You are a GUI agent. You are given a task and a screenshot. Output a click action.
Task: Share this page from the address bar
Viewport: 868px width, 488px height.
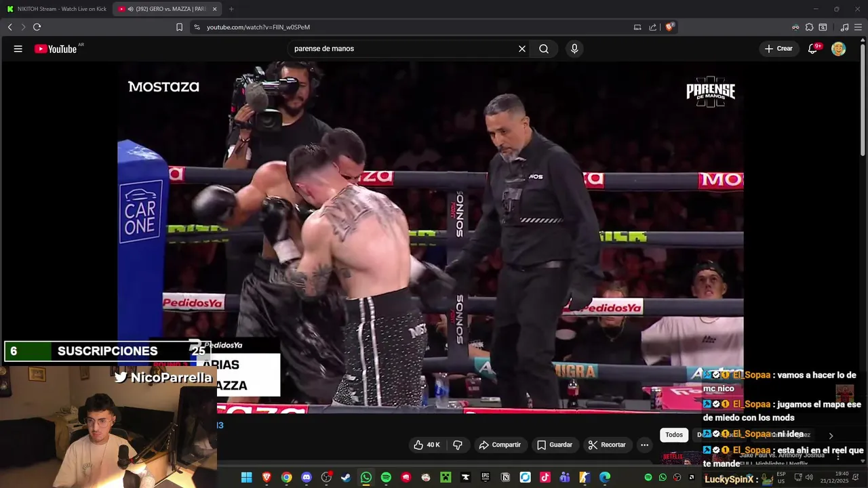(x=652, y=27)
